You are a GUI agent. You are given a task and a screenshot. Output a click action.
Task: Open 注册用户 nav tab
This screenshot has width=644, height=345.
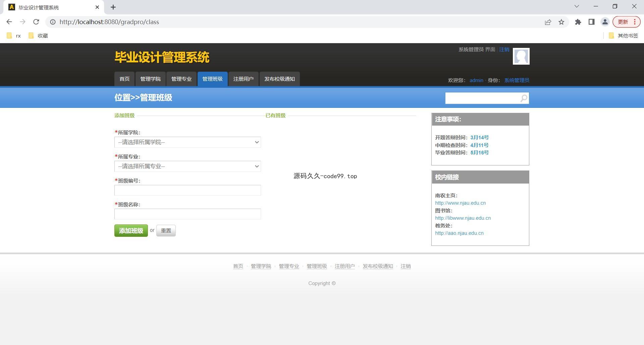[x=244, y=79]
